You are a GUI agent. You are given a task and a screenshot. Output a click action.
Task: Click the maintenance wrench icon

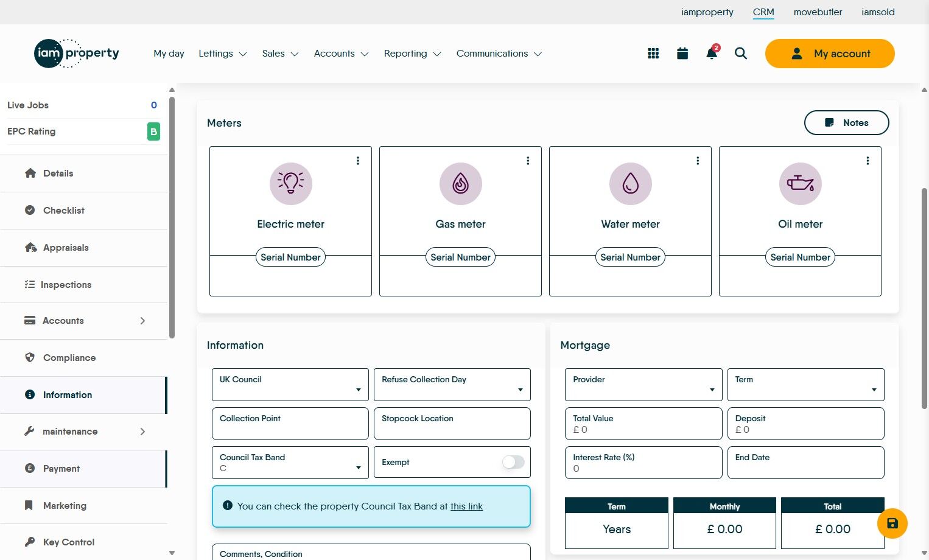(x=29, y=431)
